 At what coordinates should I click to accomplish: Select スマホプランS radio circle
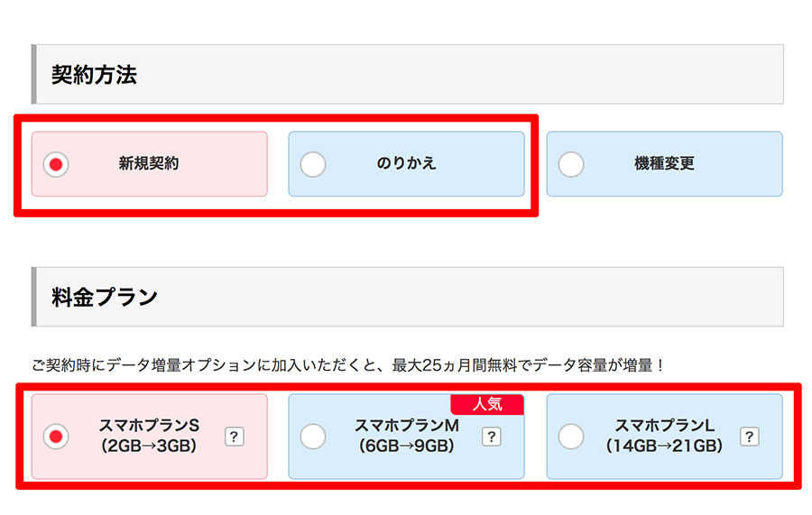[56, 437]
